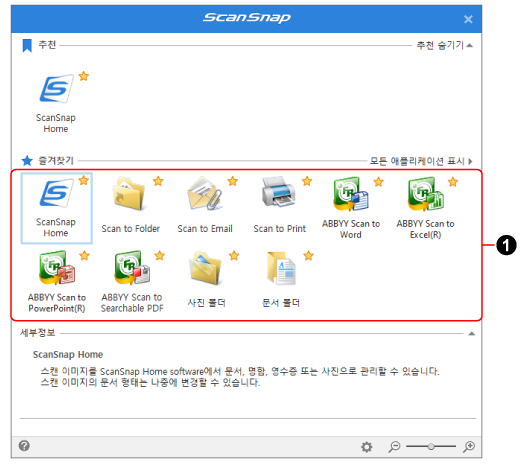
Task: Click the zoom out magnifier icon
Action: coord(394,447)
